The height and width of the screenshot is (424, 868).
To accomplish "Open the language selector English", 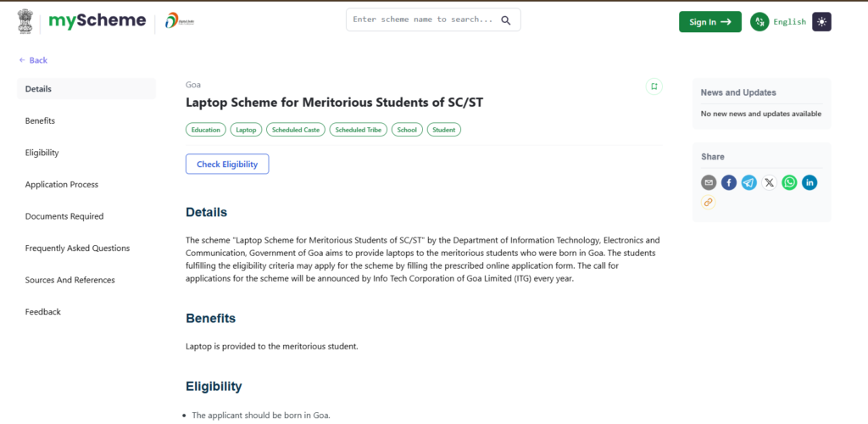I will tap(778, 21).
